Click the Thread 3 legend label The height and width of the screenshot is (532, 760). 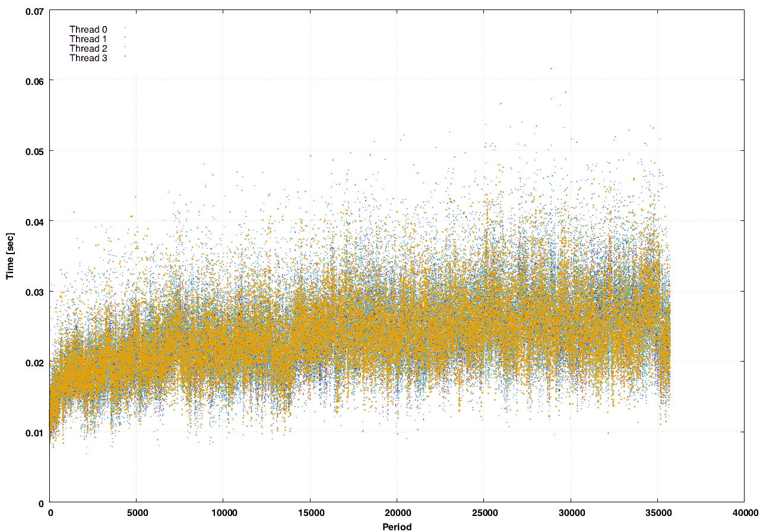[x=88, y=58]
